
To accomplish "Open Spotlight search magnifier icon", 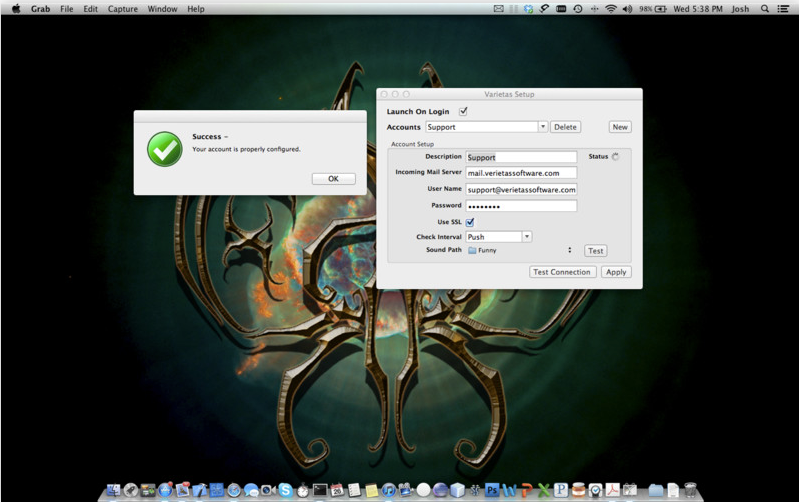I will click(765, 9).
